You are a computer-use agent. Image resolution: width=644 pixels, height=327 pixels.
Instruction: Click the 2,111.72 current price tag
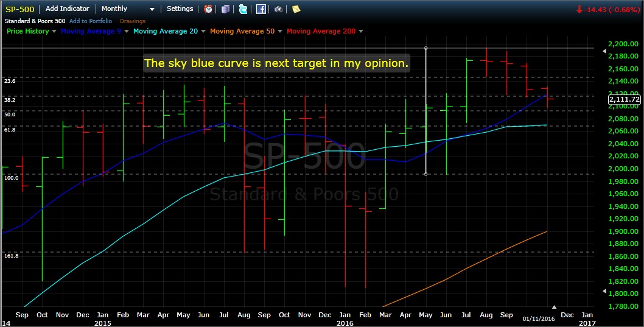point(625,99)
